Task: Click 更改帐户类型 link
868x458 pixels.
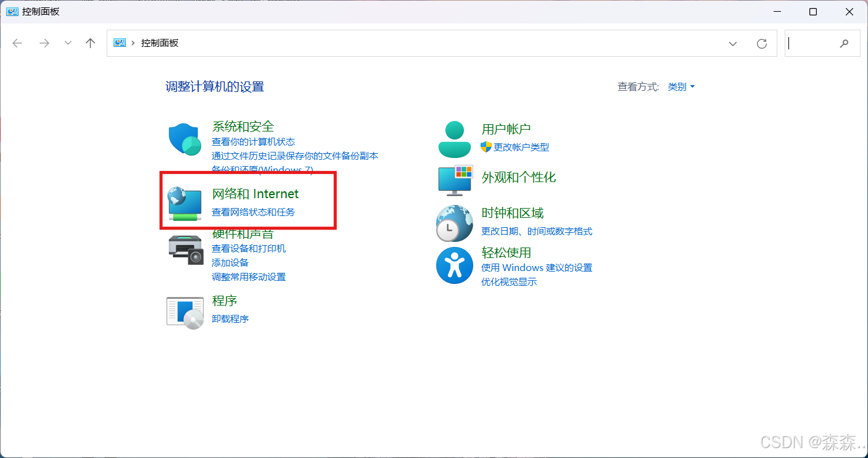Action: (521, 147)
